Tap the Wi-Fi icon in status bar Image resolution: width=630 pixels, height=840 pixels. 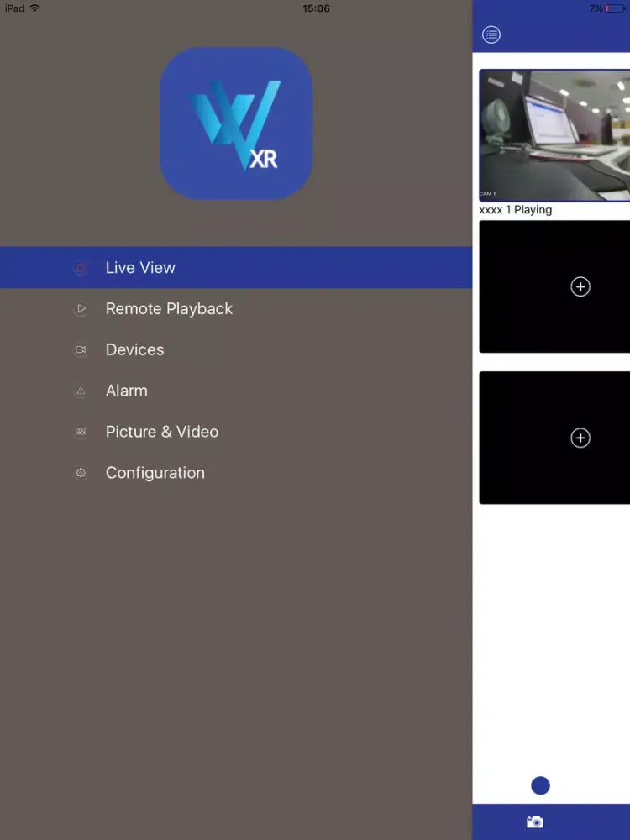tap(34, 8)
